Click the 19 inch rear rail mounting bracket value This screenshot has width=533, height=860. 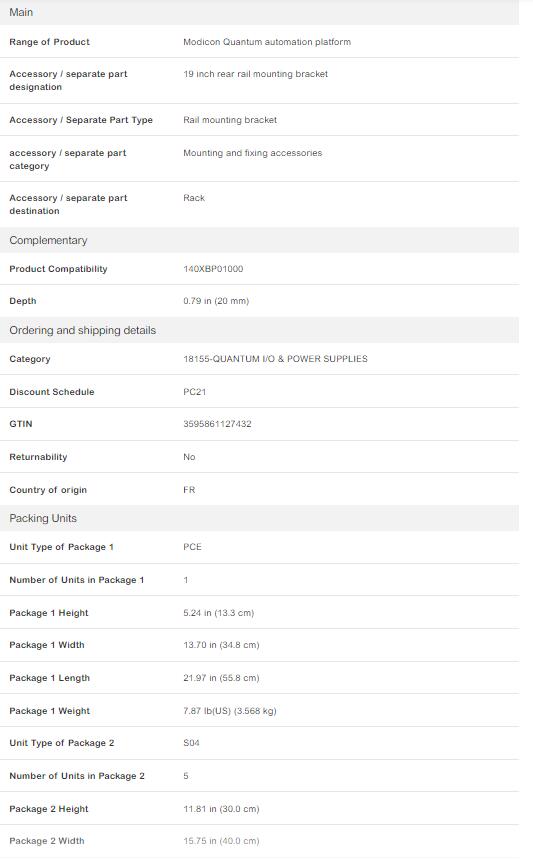tap(256, 74)
